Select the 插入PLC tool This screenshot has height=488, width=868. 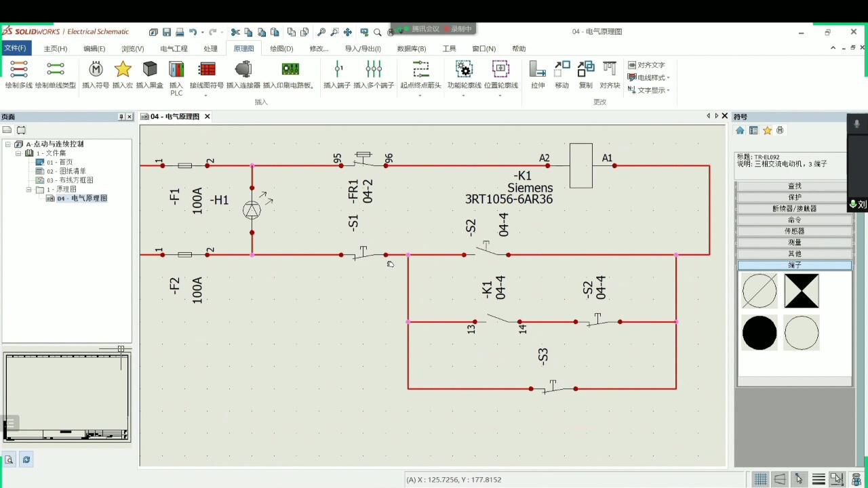click(x=176, y=73)
